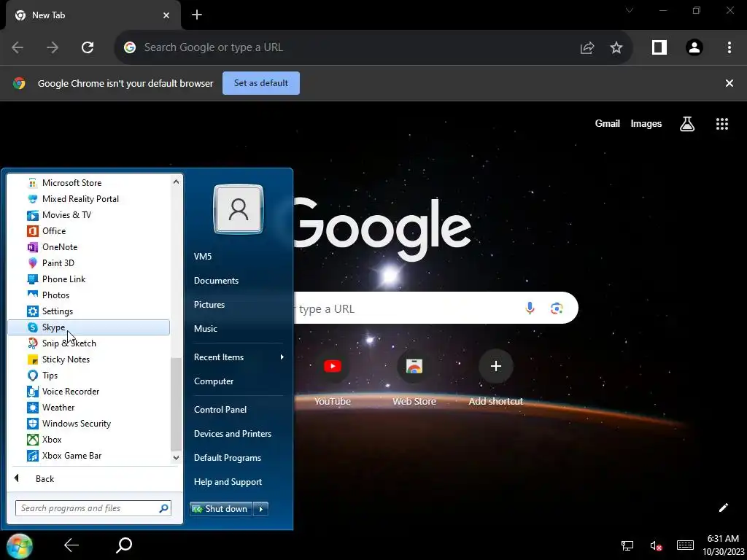
Task: Open the Chrome profile avatar
Action: coord(694,47)
